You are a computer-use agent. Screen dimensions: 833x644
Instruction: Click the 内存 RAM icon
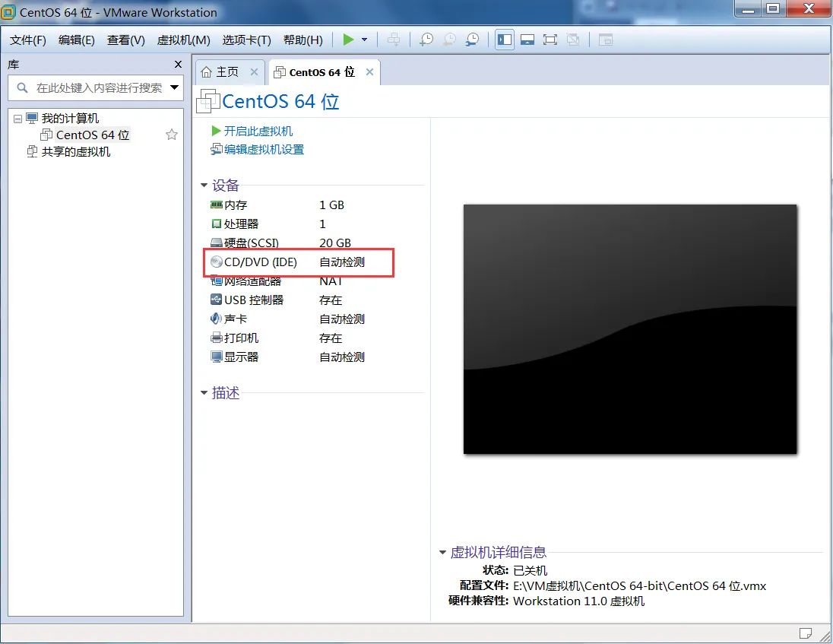point(216,205)
